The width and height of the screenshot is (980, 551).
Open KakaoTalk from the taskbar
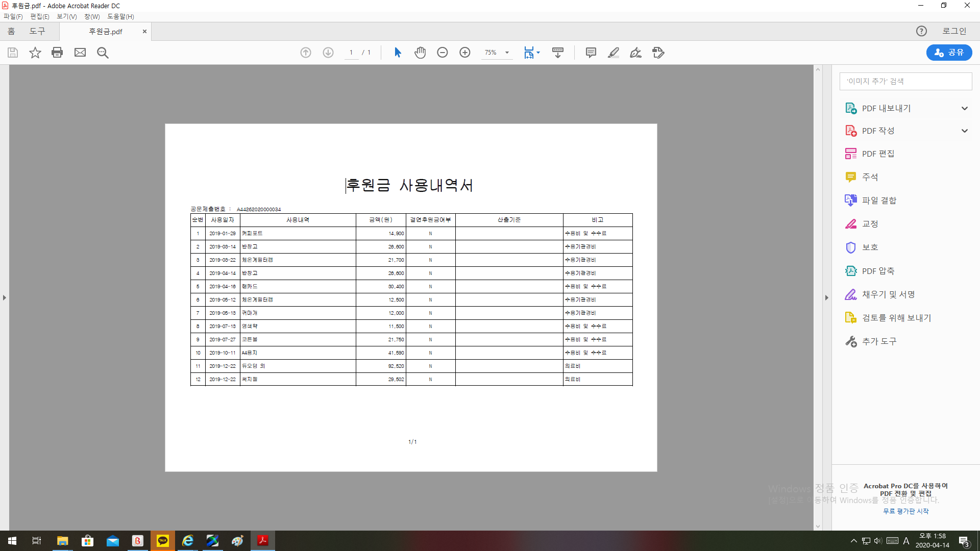click(x=163, y=541)
